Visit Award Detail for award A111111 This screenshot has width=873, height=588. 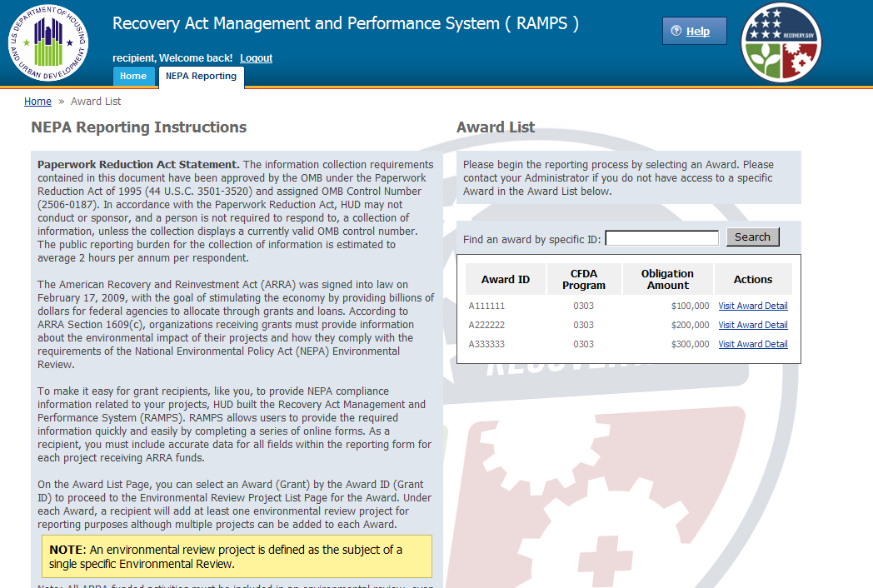coord(753,306)
